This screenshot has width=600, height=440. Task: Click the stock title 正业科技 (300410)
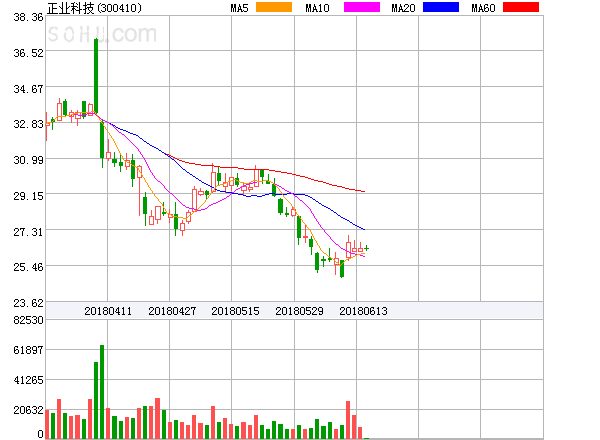tap(94, 8)
